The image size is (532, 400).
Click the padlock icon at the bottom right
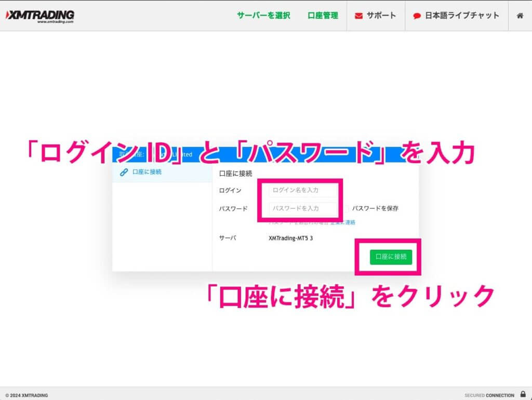(523, 395)
